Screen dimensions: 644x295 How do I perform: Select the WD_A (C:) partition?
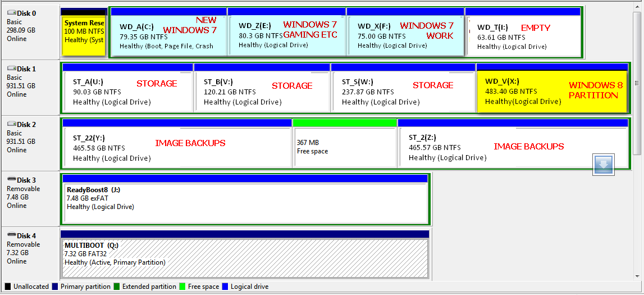click(x=169, y=35)
